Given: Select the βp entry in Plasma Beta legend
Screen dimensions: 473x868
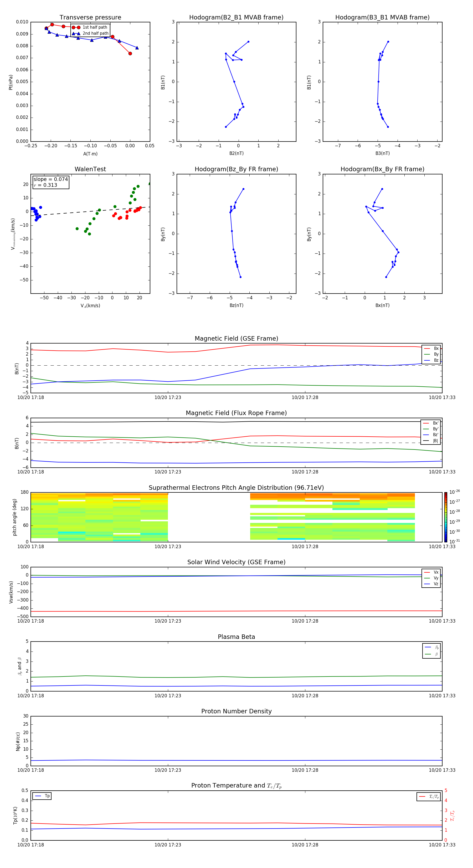Looking at the screenshot, I should (431, 647).
